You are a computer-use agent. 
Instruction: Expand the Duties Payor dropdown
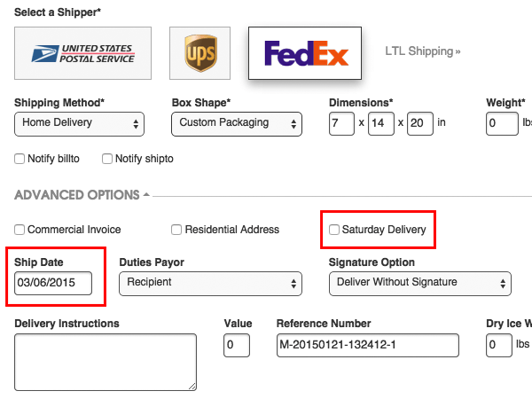click(210, 284)
